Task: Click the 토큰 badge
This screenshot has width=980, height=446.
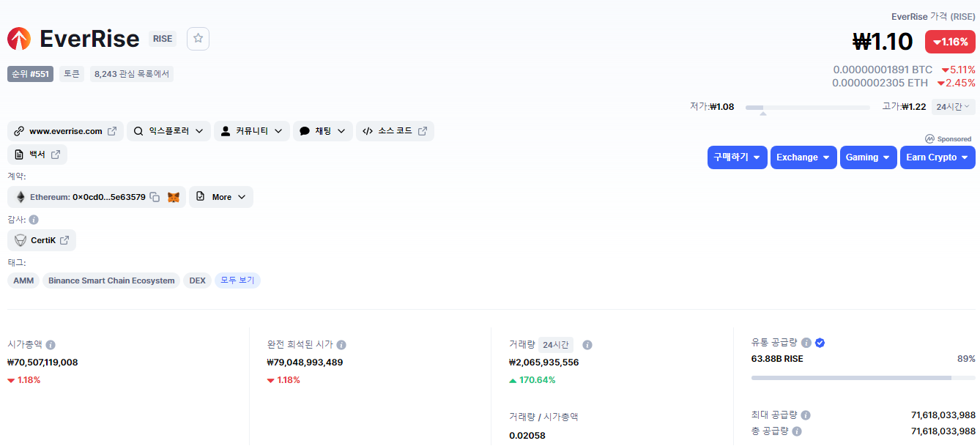Action: (x=72, y=74)
